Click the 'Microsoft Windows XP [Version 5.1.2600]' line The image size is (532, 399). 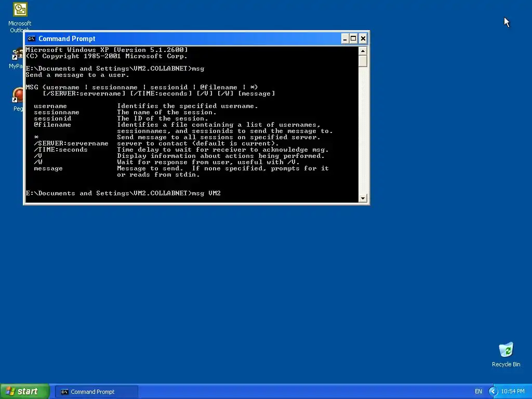(107, 50)
